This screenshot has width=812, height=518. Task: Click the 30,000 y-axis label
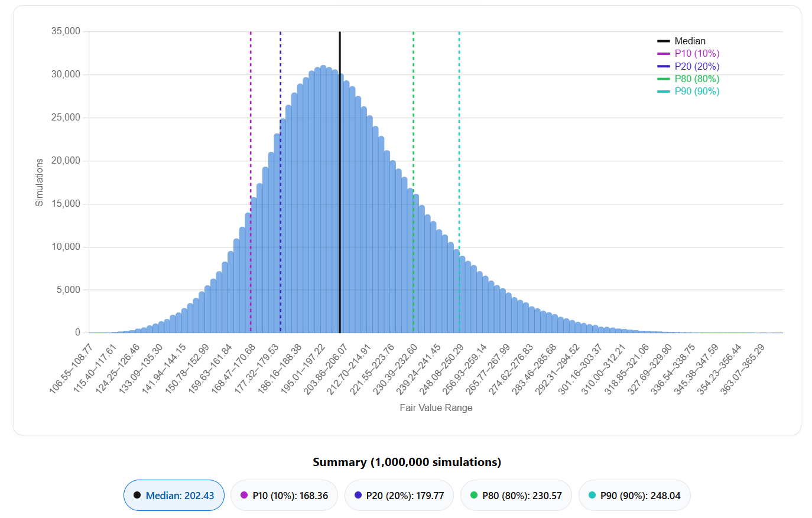66,74
